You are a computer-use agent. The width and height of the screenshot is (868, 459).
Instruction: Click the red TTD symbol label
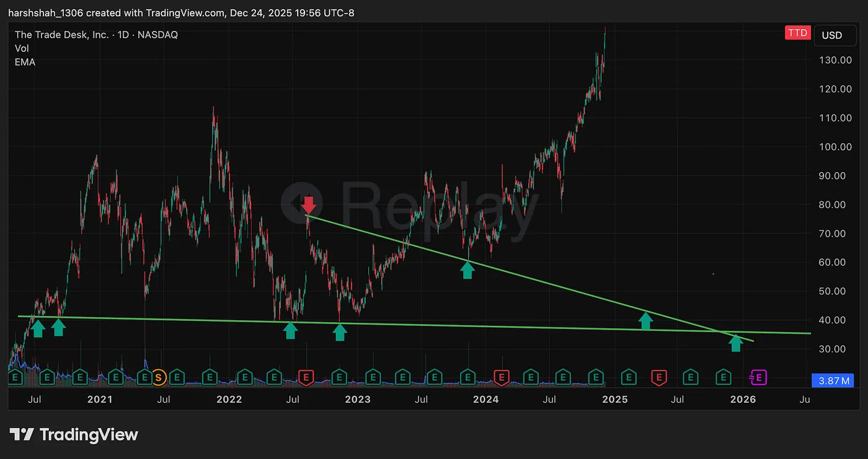pyautogui.click(x=798, y=33)
